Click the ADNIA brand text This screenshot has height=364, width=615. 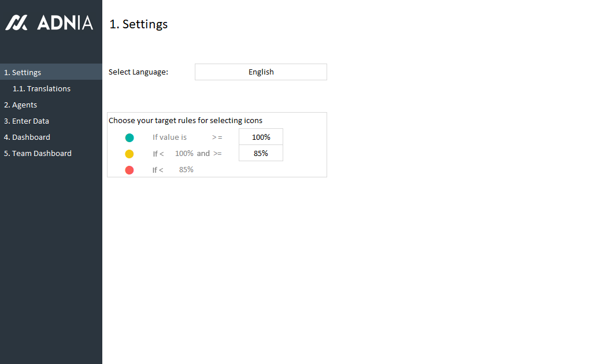(x=65, y=23)
